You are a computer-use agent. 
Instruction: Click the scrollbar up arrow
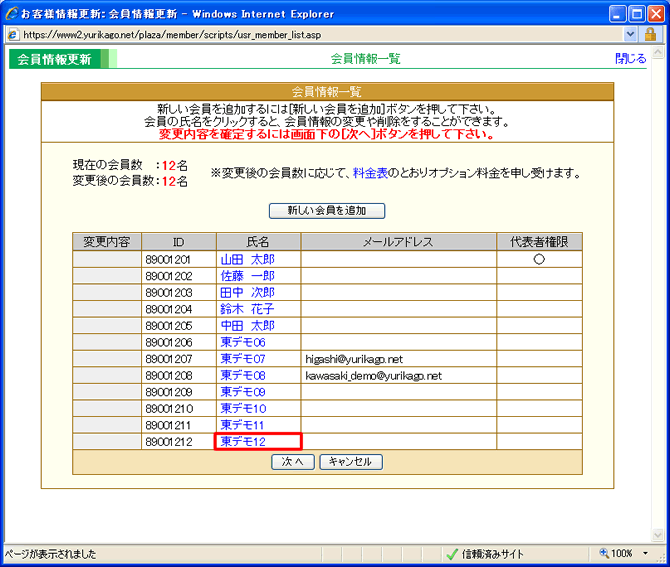tap(658, 53)
